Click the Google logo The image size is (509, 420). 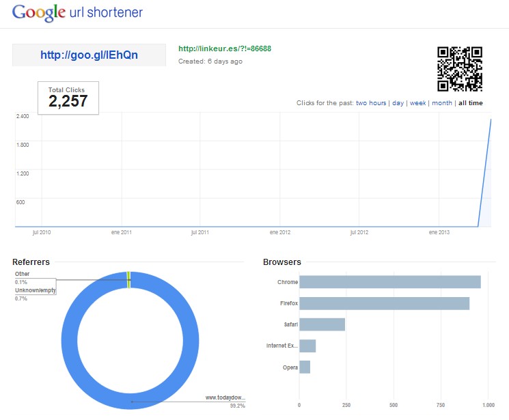coord(39,13)
